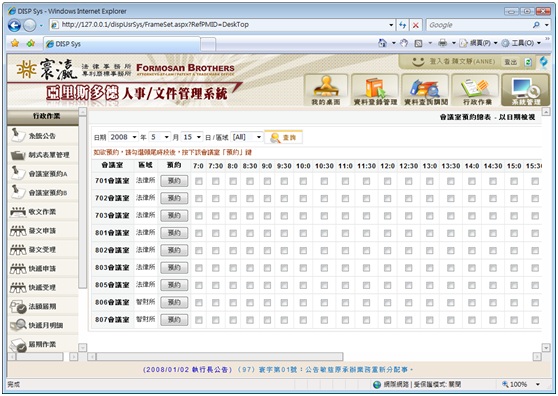Check 701會議室 at 7:0
Screen dimensions: 558x396
tap(199, 181)
